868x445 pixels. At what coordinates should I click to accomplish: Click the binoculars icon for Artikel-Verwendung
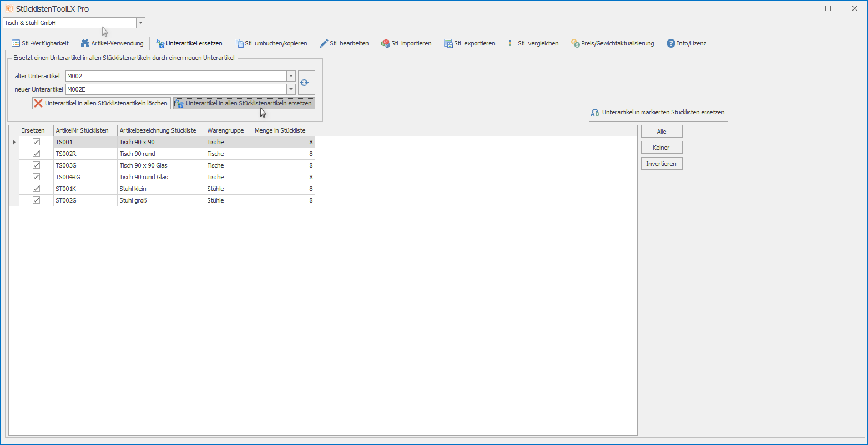click(x=85, y=43)
